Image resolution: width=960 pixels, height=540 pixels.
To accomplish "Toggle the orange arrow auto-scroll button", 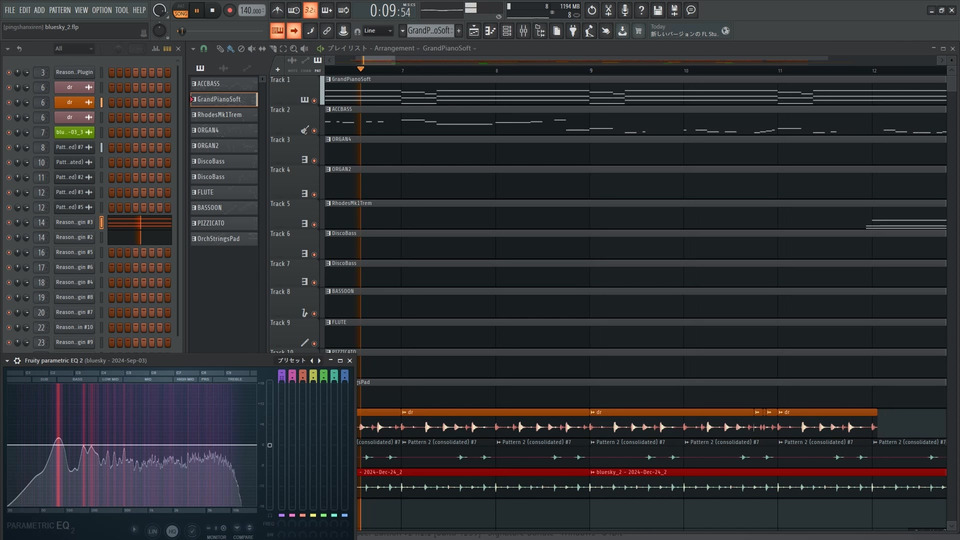I will (x=294, y=31).
